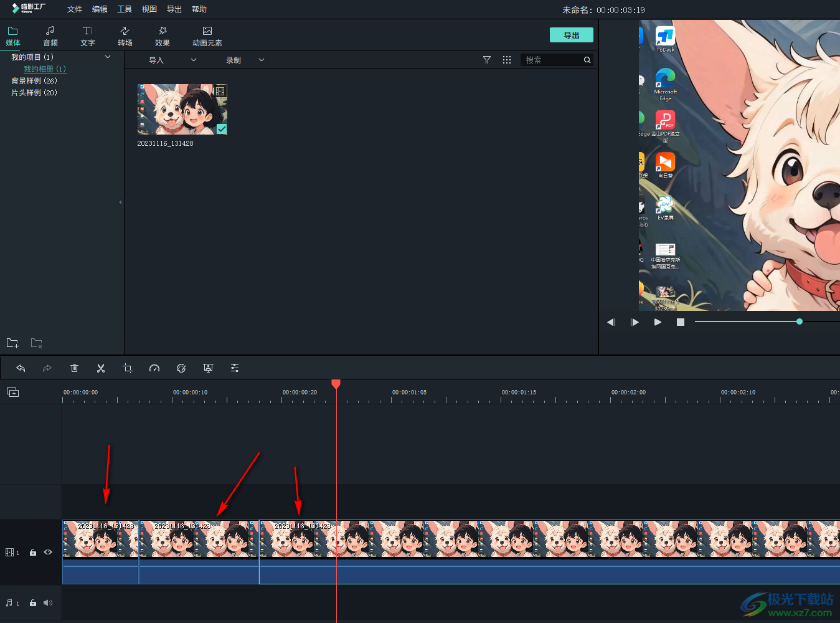Click the green screen overlay icon
The height and width of the screenshot is (623, 840).
(208, 368)
